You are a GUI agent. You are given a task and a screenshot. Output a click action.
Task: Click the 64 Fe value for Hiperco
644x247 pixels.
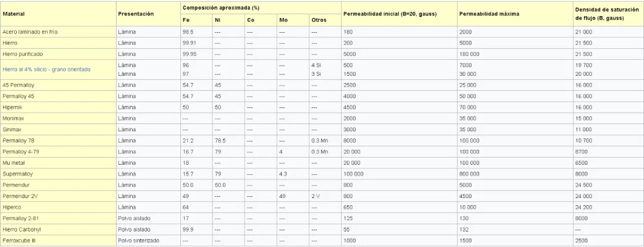click(185, 206)
